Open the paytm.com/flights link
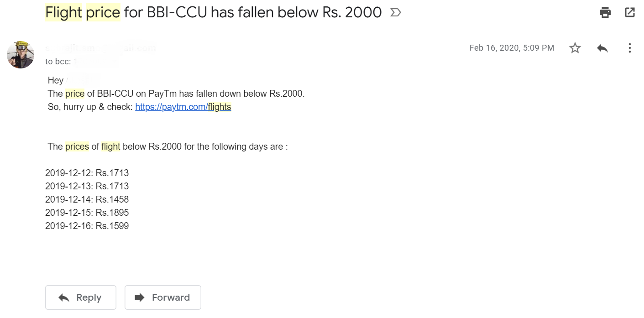Screen dimensions: 644x318 [183, 107]
